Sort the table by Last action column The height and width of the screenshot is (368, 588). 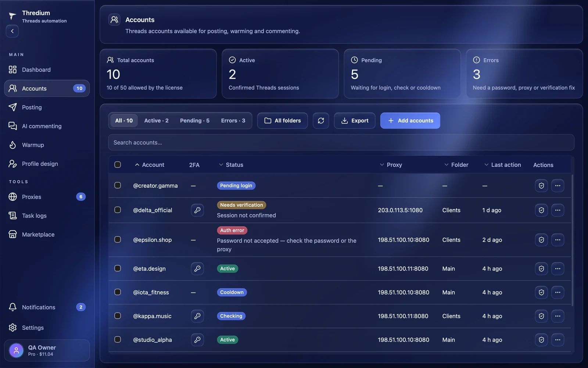[x=502, y=165]
